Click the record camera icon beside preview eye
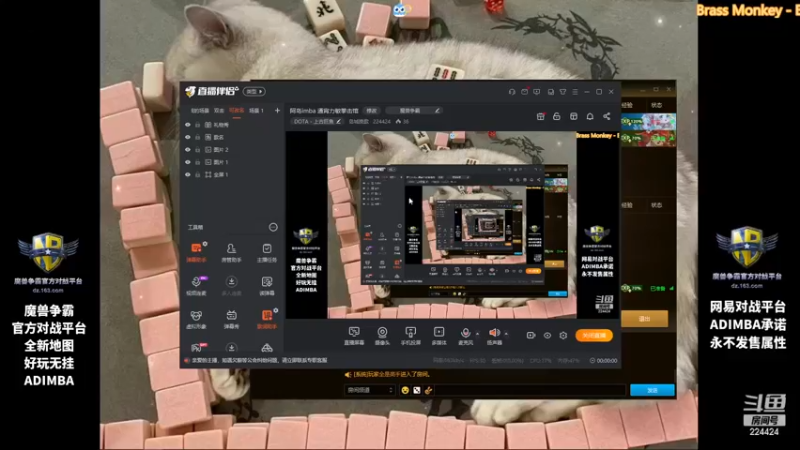Viewport: 800px width, 450px height. (x=531, y=335)
